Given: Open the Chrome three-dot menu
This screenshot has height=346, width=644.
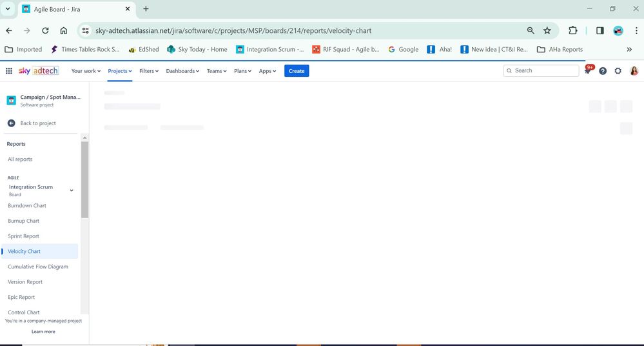Looking at the screenshot, I should [x=636, y=30].
